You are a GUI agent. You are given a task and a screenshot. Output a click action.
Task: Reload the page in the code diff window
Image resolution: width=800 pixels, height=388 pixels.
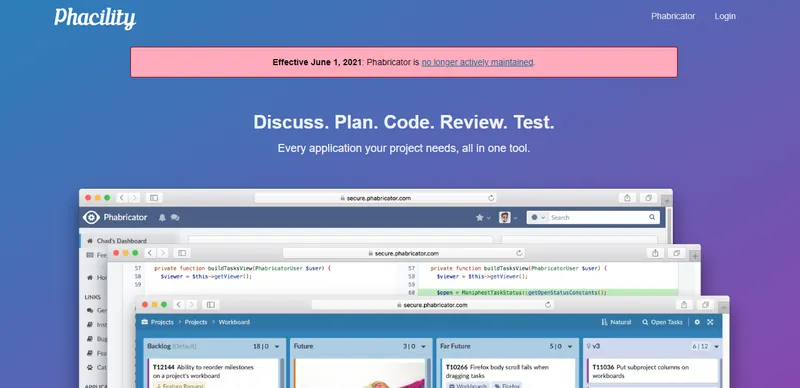tap(519, 253)
